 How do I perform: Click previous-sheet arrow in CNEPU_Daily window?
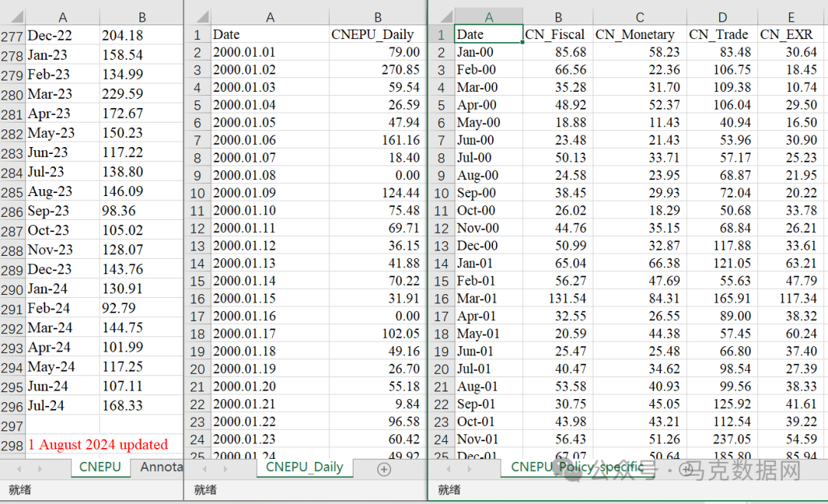205,469
